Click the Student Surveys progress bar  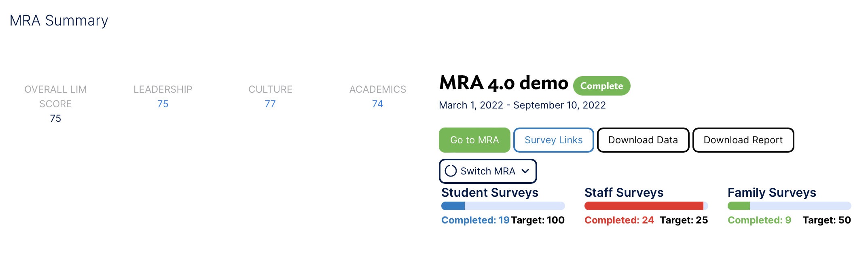[x=503, y=206]
